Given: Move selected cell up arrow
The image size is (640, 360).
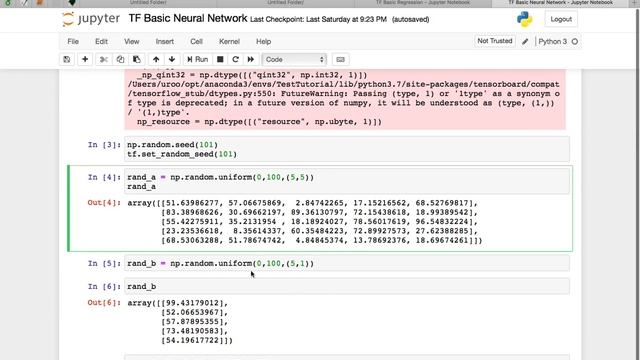Looking at the screenshot, I should pyautogui.click(x=156, y=60).
